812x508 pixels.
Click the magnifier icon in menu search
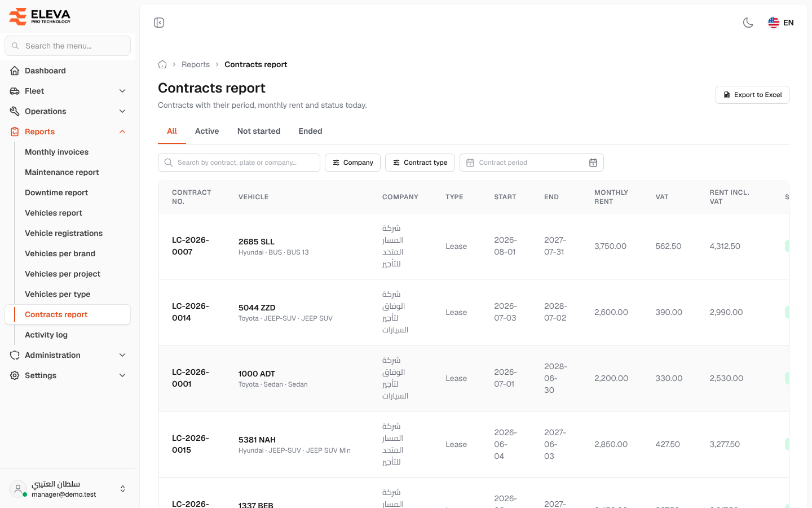pos(15,46)
